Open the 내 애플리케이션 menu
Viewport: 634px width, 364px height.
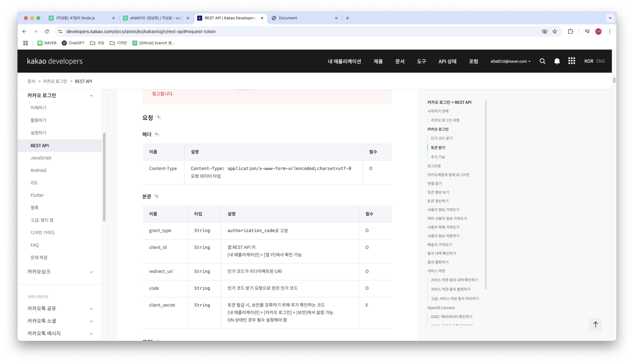344,61
